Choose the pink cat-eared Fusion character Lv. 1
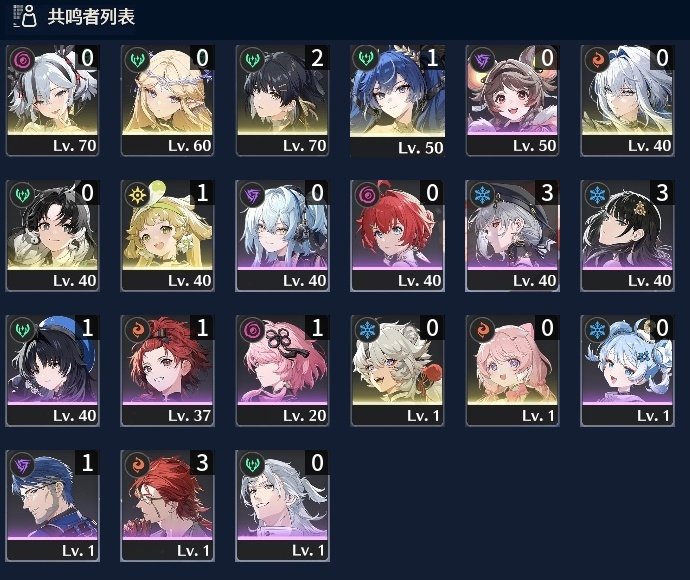 tap(512, 371)
